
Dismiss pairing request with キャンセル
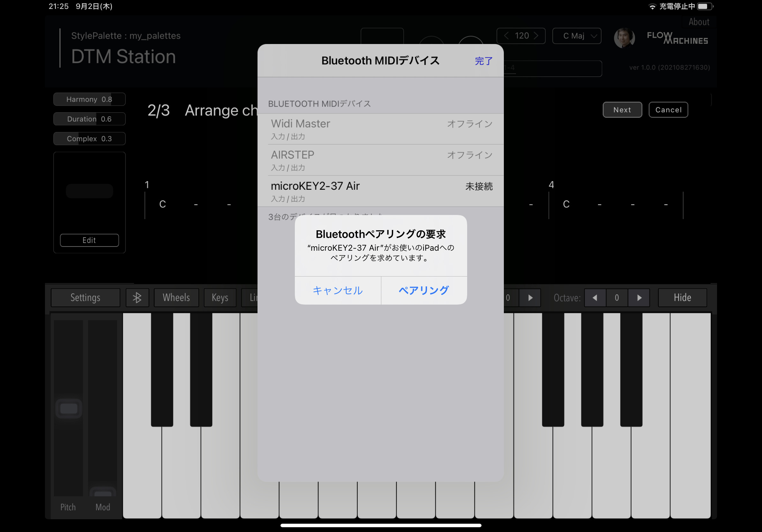coord(338,290)
